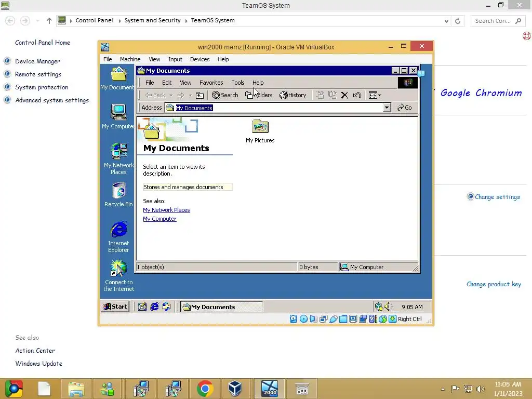
Task: Open the My Network Places link
Action: coord(166,210)
